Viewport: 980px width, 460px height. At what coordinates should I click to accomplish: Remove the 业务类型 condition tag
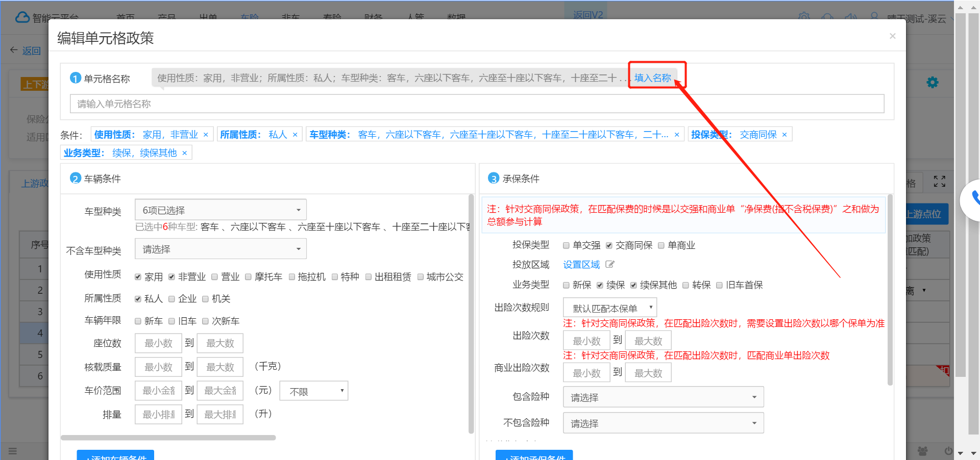click(185, 153)
